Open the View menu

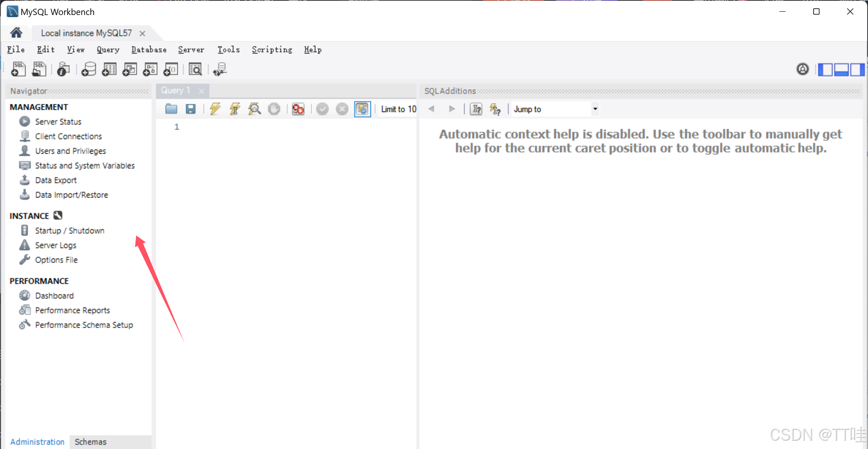click(76, 50)
